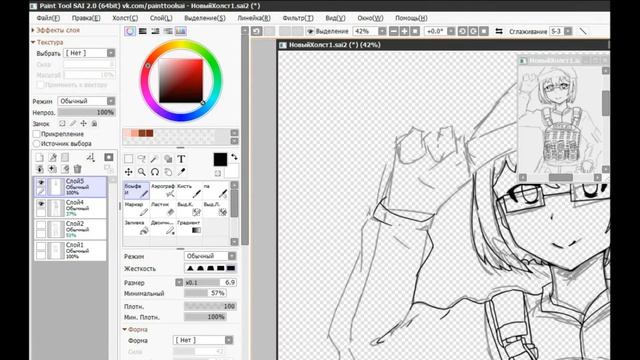Select the Eyedropper tool
640x360 pixels.
coord(181,172)
